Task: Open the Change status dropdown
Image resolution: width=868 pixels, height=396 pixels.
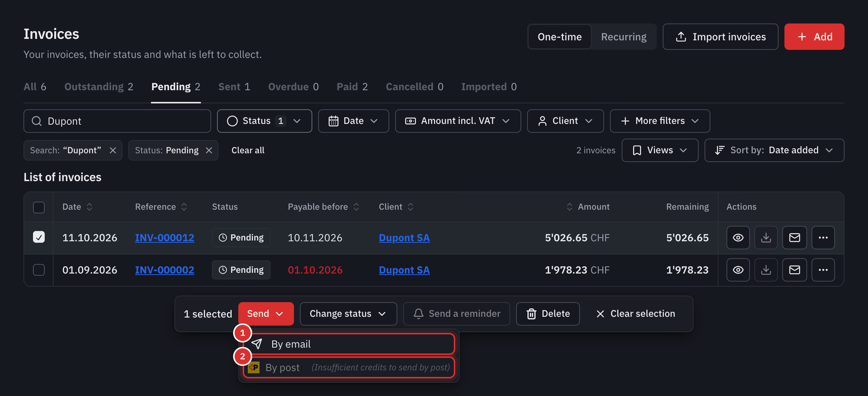Action: [348, 314]
